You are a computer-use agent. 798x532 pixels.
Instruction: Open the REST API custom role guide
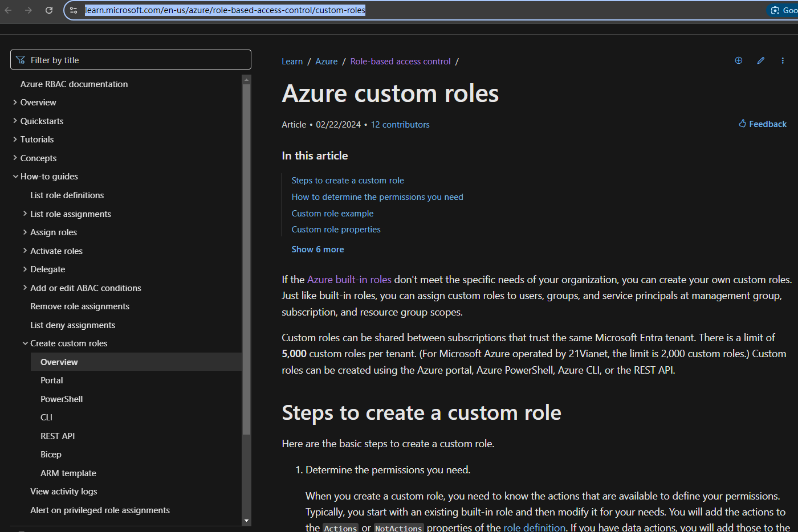tap(58, 436)
